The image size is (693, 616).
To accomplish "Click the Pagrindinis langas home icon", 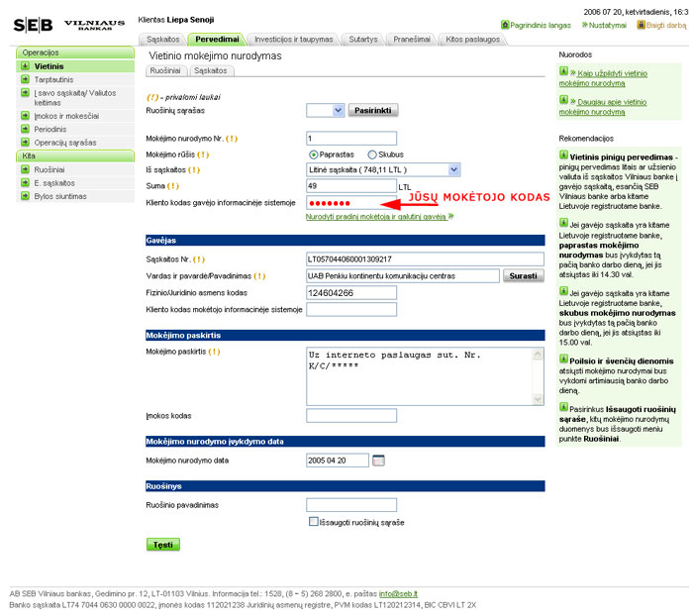I will 506,25.
